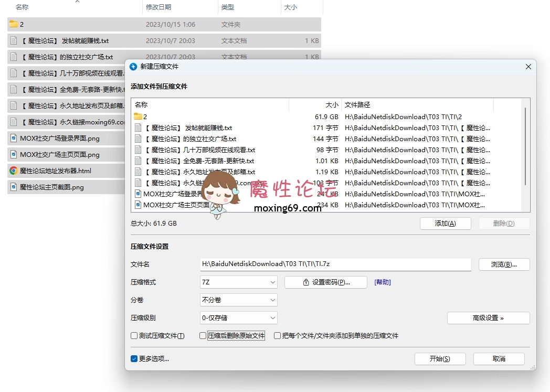Click the app icon in the dialog title bar
The width and height of the screenshot is (550, 392).
[x=133, y=67]
